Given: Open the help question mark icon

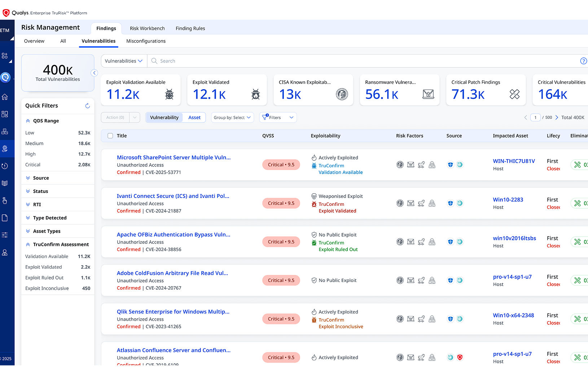Looking at the screenshot, I should 583,61.
